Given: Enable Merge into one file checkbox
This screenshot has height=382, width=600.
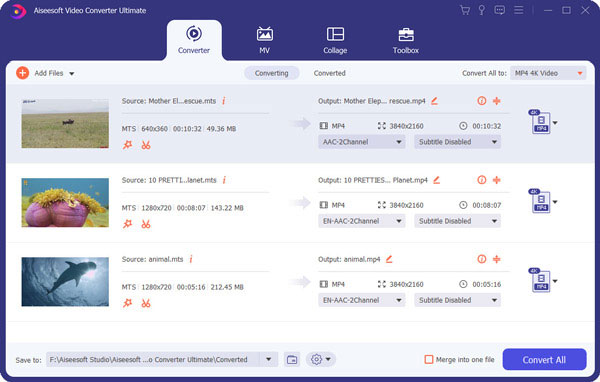Looking at the screenshot, I should coord(429,359).
